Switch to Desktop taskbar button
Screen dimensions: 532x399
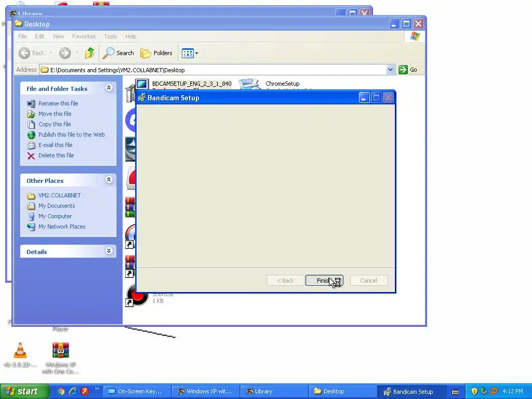tap(343, 392)
